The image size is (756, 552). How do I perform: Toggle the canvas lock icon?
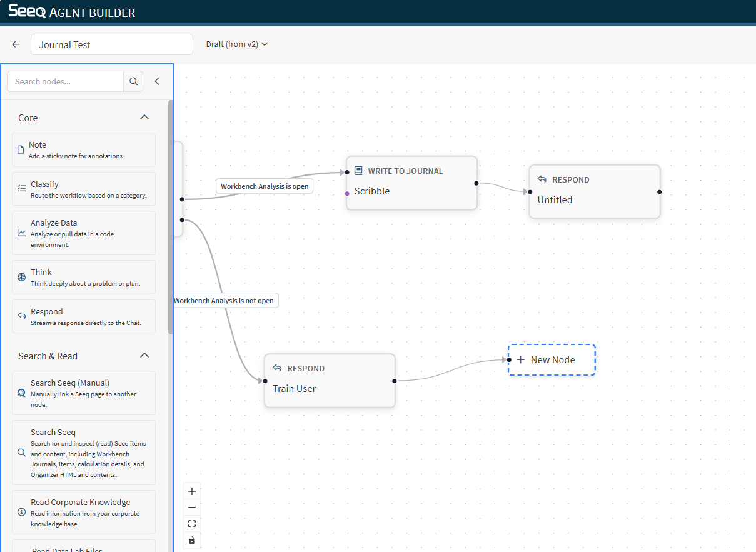[x=192, y=540]
